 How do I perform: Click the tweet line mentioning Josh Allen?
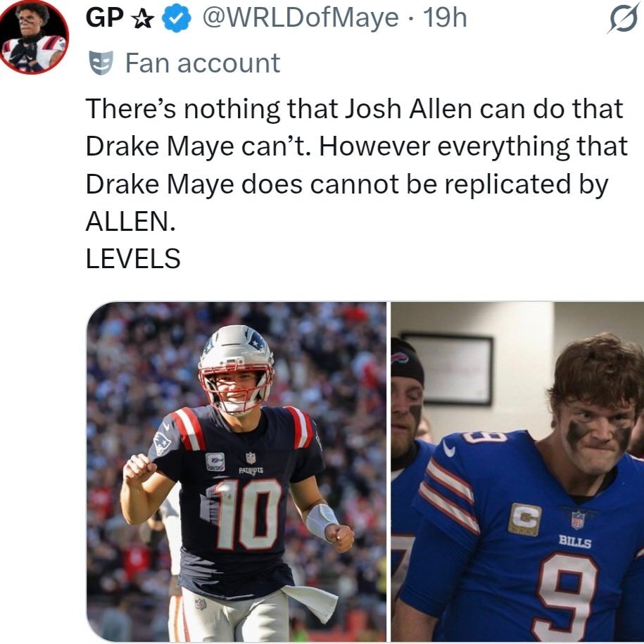pos(354,109)
